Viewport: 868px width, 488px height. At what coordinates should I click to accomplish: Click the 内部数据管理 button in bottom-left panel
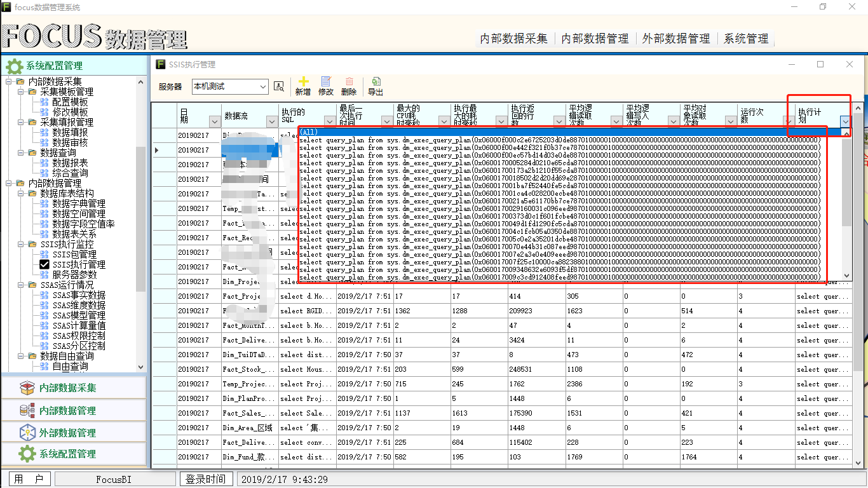click(74, 410)
